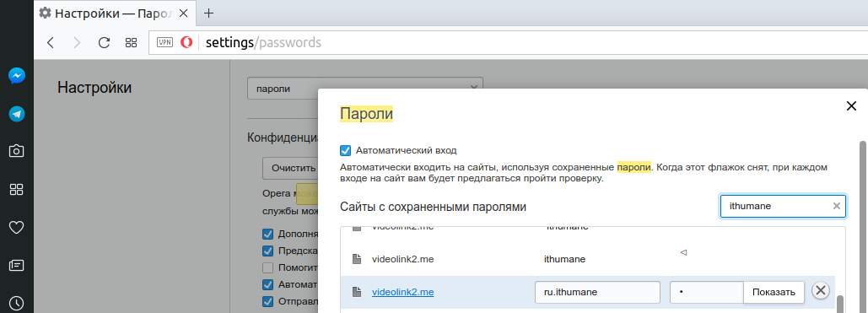Click the Показать password button
The image size is (868, 313).
pyautogui.click(x=774, y=292)
